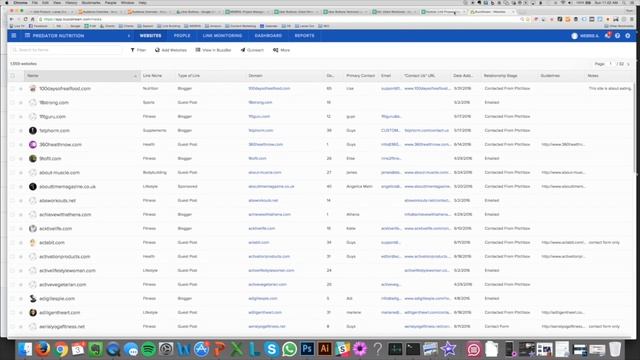This screenshot has width=640, height=360.
Task: Open WhatsApp from the dock
Action: [x=289, y=349]
